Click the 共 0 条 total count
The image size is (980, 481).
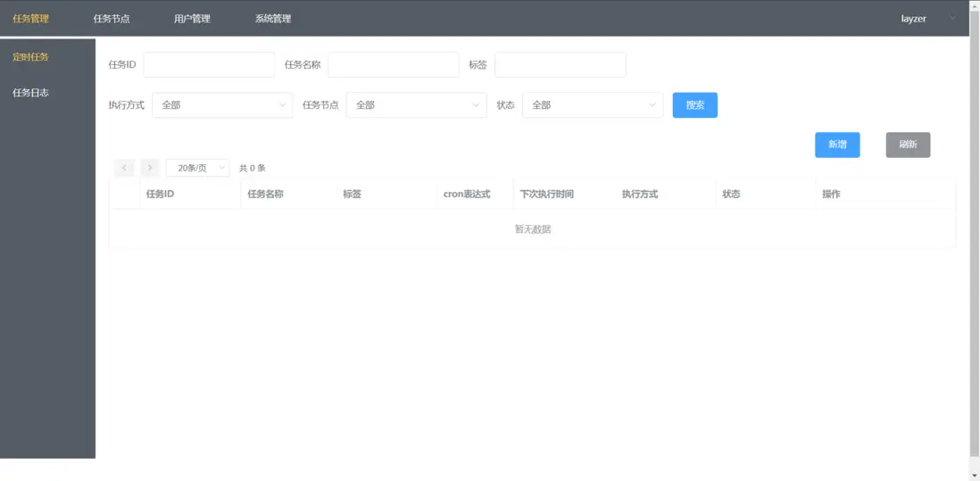(253, 168)
